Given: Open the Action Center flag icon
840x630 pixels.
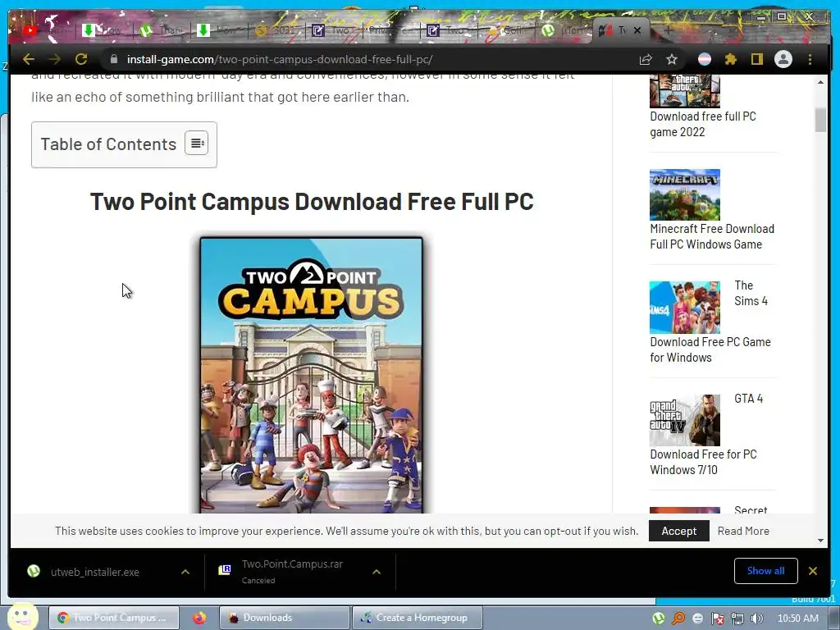Looking at the screenshot, I should 717,619.
